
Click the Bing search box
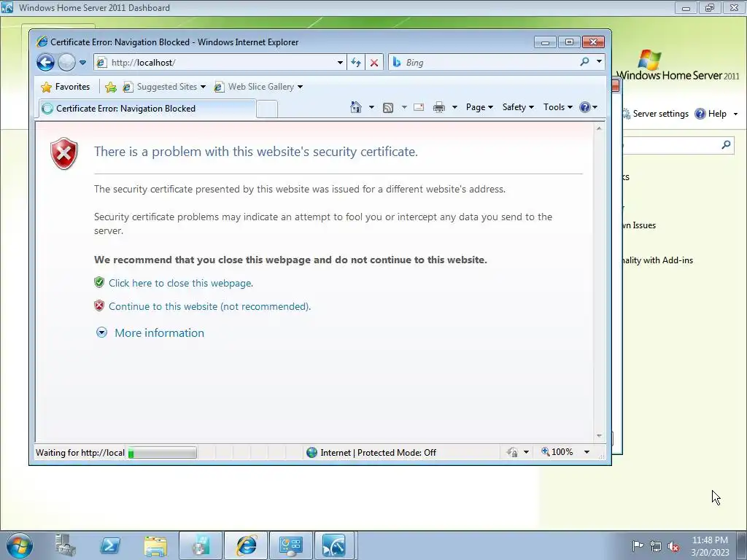pos(484,63)
